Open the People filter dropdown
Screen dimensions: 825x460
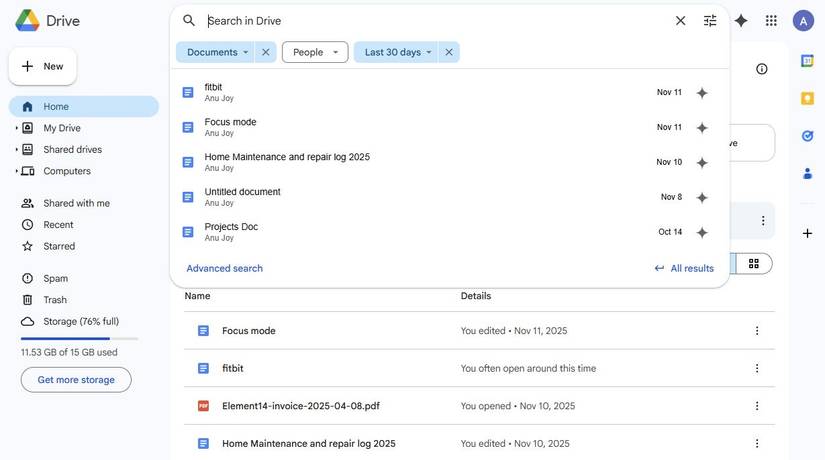pyautogui.click(x=315, y=52)
